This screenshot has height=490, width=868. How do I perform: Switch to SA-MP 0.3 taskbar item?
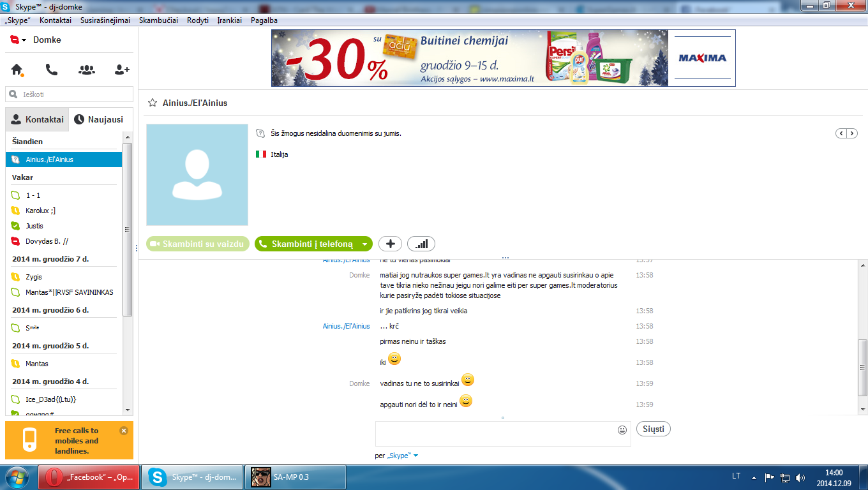click(x=296, y=477)
